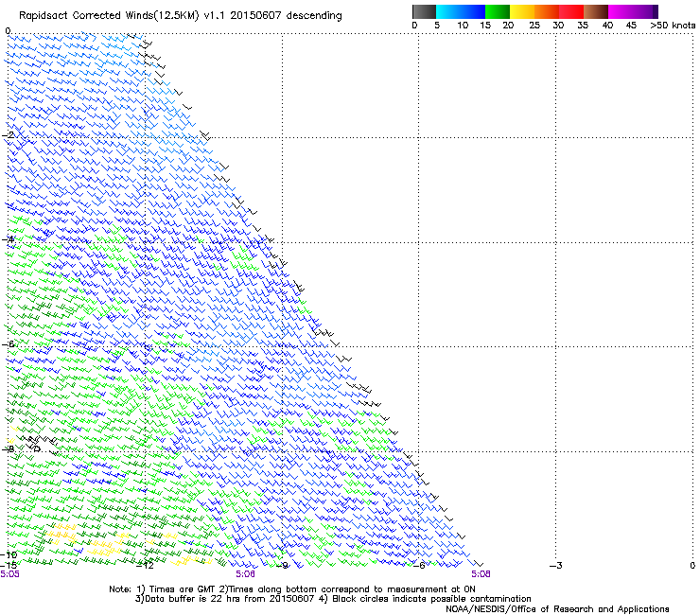Select the purple '5:06' time label
Viewport: 700px width, 615px height.
245,574
